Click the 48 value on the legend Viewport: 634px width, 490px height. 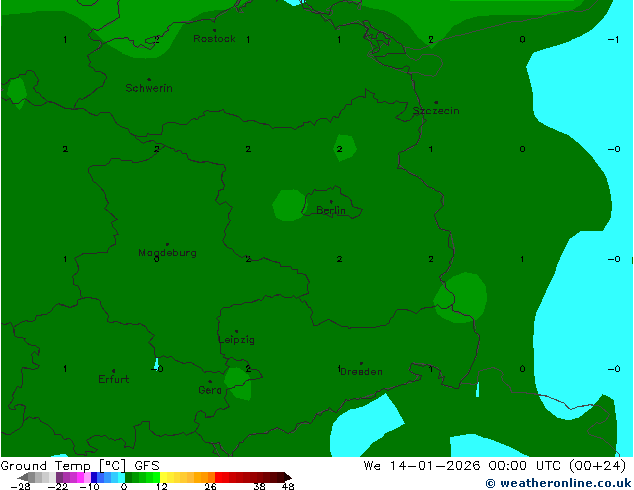click(x=288, y=486)
